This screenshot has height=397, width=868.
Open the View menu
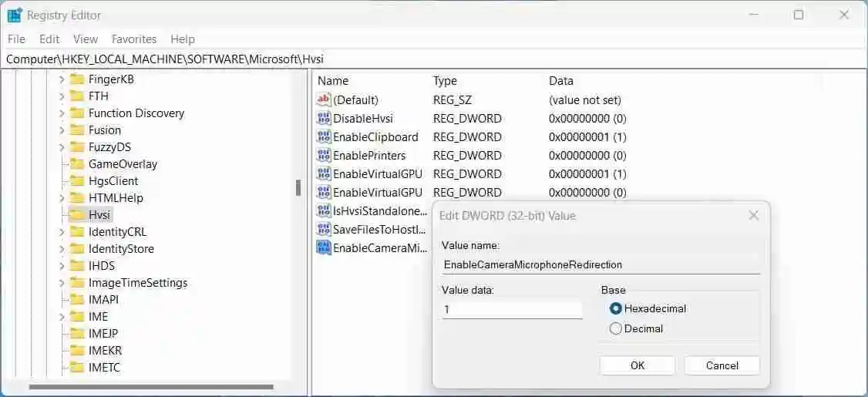point(86,39)
